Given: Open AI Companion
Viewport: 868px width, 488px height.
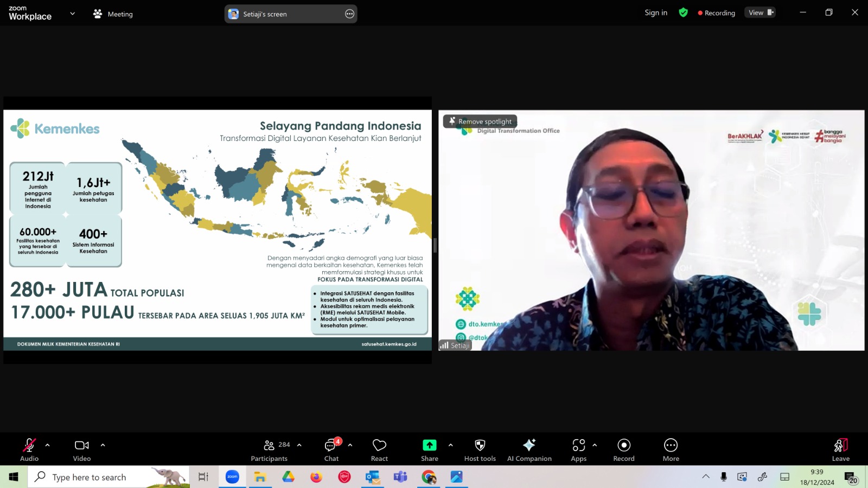Looking at the screenshot, I should pyautogui.click(x=529, y=450).
